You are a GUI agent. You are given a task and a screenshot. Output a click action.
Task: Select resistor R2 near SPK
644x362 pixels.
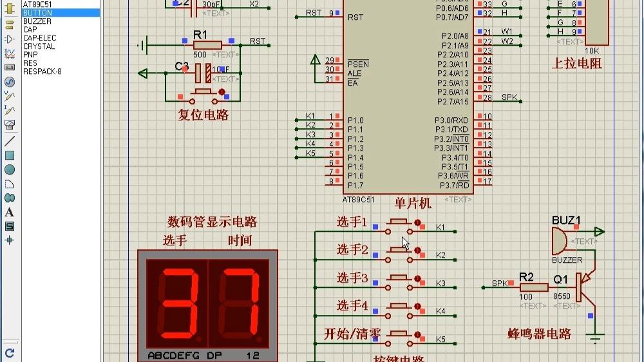[x=534, y=287]
